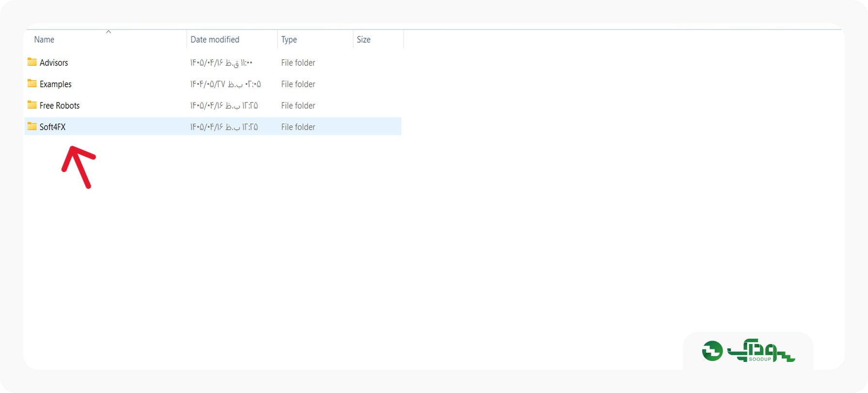
Task: Click the Free Robots folder name
Action: pyautogui.click(x=60, y=105)
